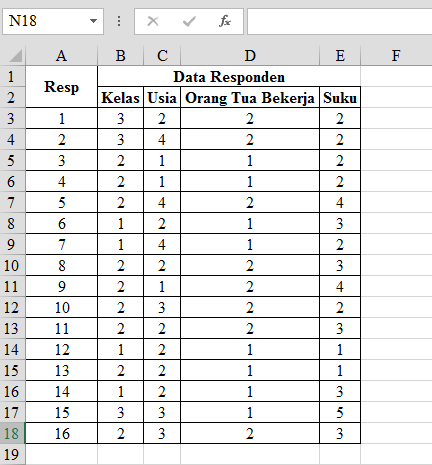Click Resp cell with value 16
This screenshot has height=465, width=432.
pyautogui.click(x=61, y=433)
